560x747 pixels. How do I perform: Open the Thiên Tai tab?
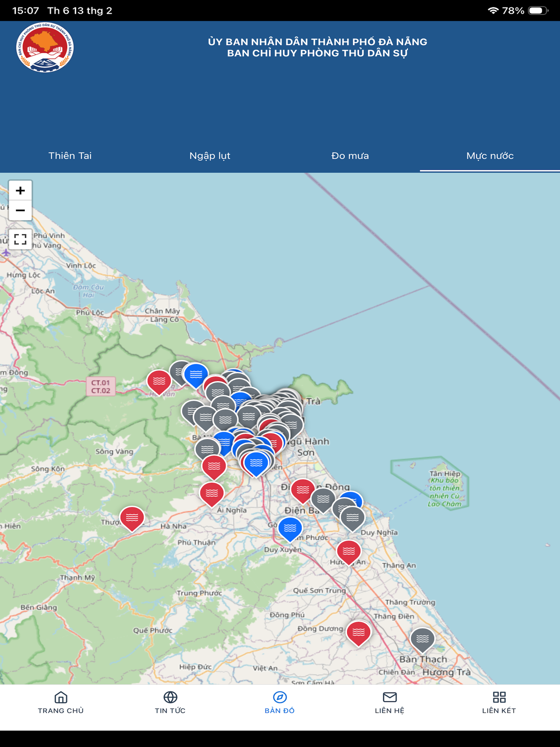(70, 156)
